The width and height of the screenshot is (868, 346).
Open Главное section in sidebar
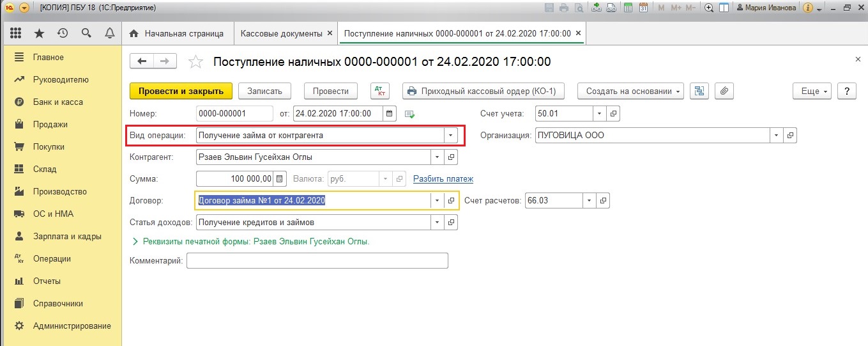[x=49, y=57]
